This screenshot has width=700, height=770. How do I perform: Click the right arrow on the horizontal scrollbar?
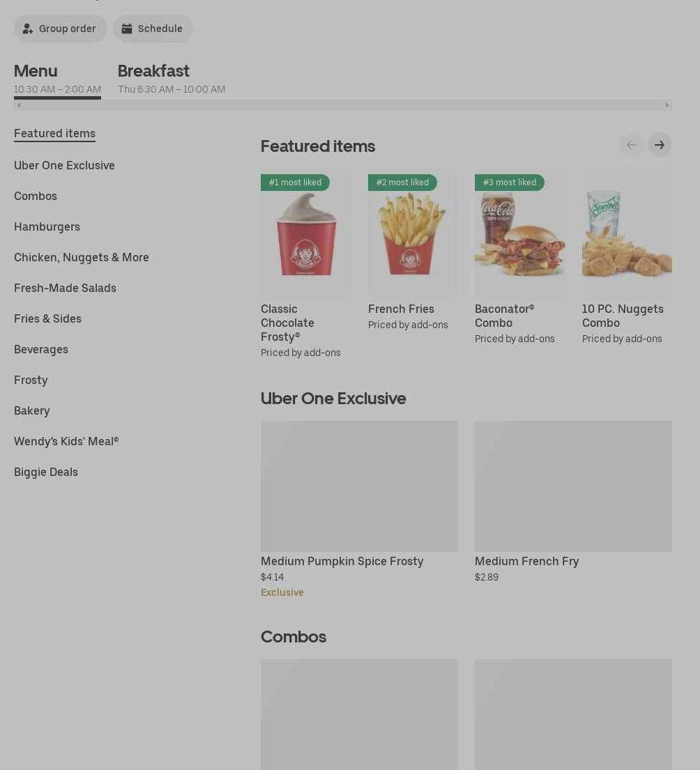click(x=667, y=105)
